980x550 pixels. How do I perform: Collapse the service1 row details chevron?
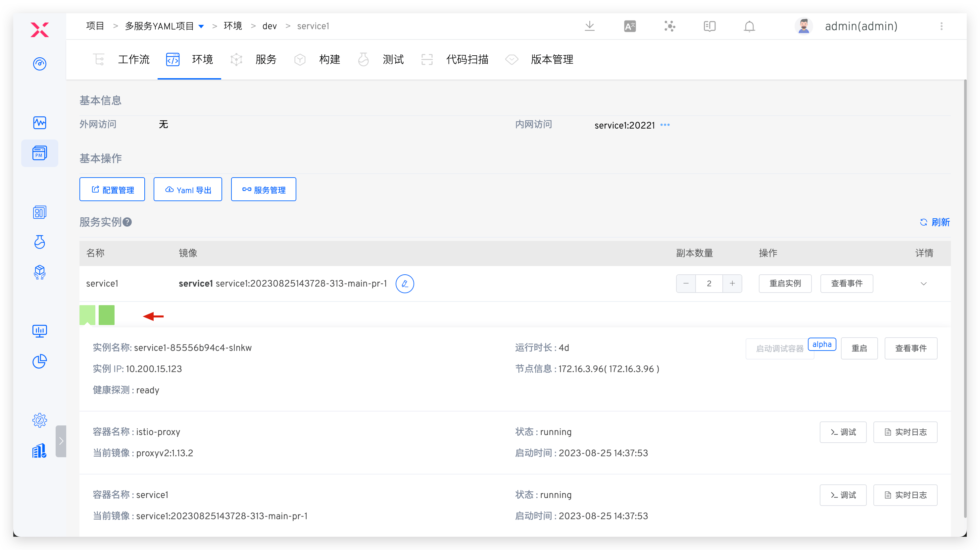(923, 284)
